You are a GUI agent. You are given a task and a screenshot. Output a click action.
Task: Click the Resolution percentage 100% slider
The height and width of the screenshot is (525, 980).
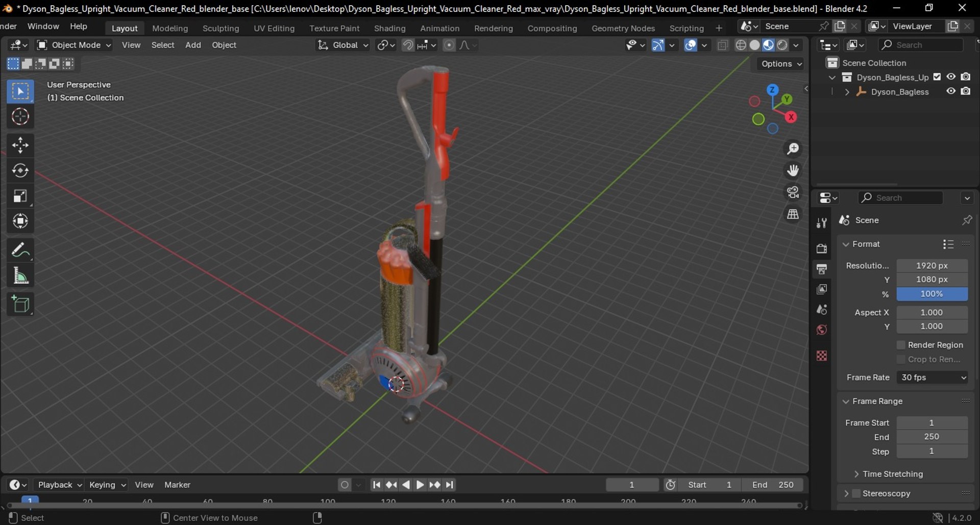[x=932, y=294]
